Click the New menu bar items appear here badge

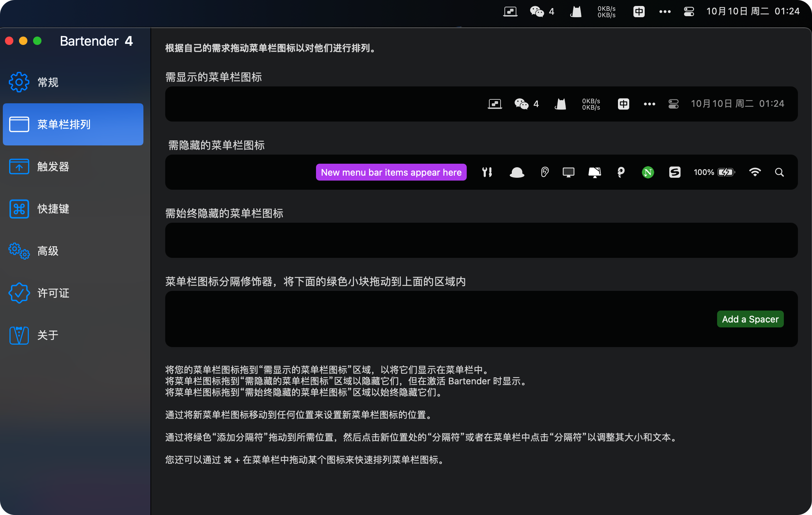pyautogui.click(x=391, y=172)
